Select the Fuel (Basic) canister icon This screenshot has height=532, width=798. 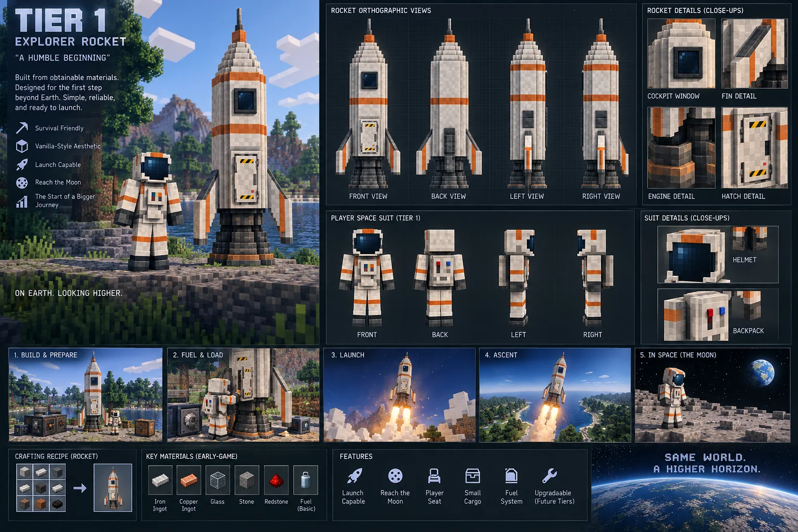pyautogui.click(x=306, y=480)
